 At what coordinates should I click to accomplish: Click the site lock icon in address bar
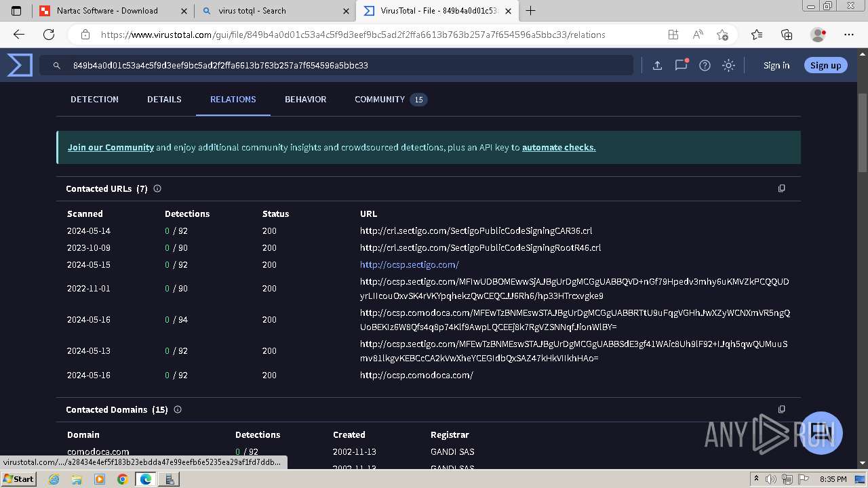click(x=85, y=35)
